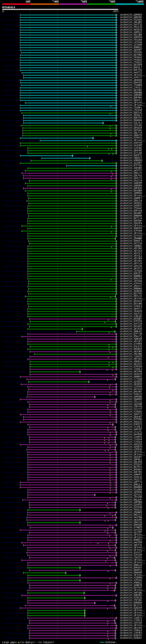This screenshot has height=644, width=146.
Task: Click hit label UniRef100_A7QUL9
Action: 131,306
